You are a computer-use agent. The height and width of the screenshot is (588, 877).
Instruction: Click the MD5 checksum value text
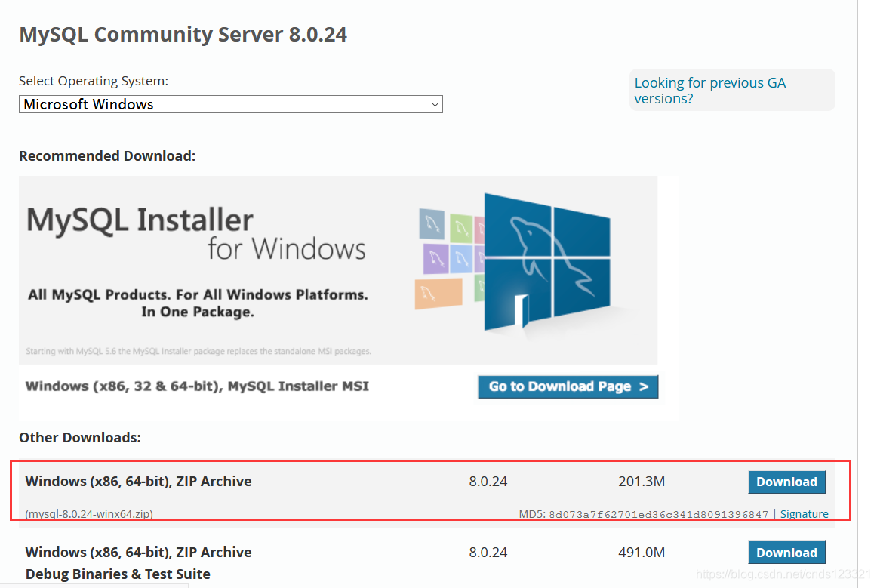click(658, 514)
